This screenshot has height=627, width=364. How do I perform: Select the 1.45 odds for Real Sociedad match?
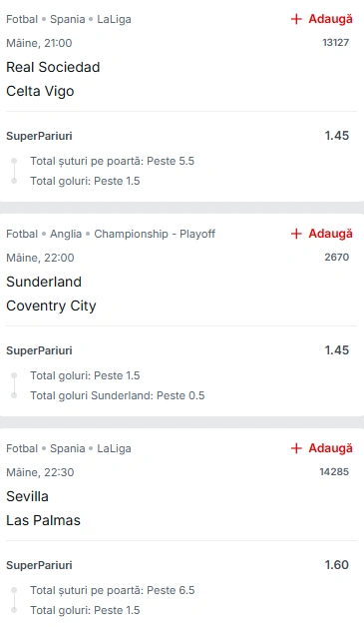(x=337, y=136)
